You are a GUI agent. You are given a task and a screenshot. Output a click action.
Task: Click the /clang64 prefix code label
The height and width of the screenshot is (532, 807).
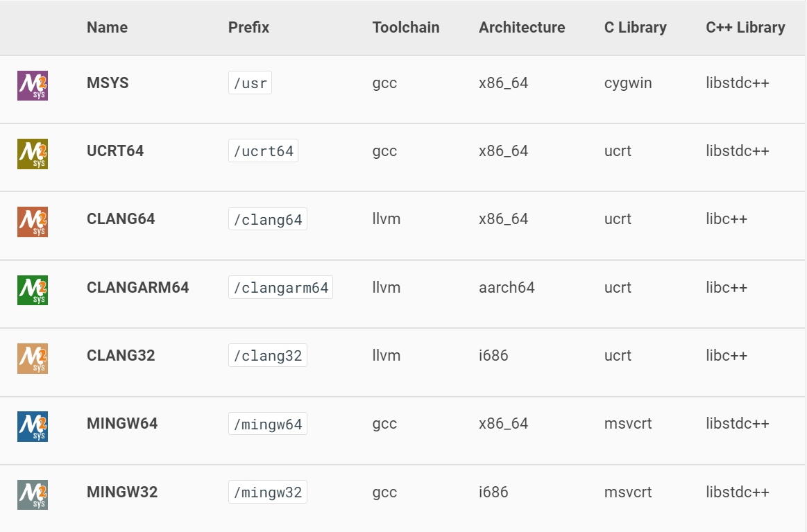click(268, 219)
